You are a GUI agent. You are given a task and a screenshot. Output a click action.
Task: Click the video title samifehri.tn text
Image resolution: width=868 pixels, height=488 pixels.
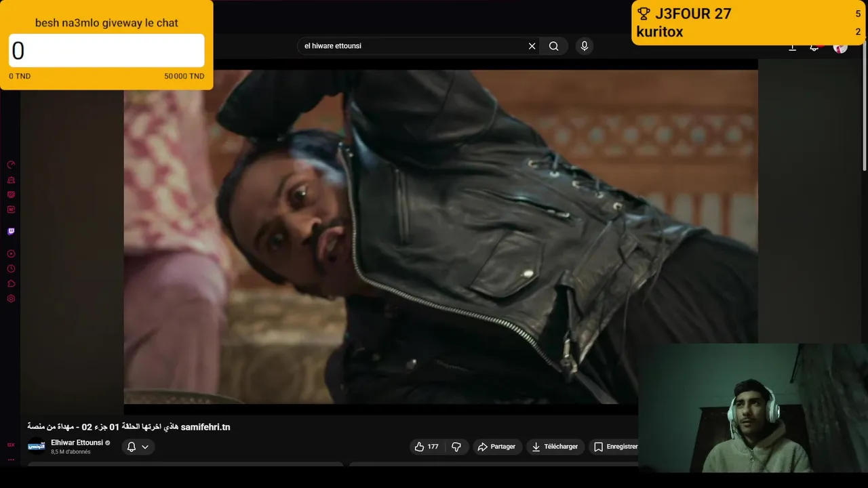(x=205, y=427)
